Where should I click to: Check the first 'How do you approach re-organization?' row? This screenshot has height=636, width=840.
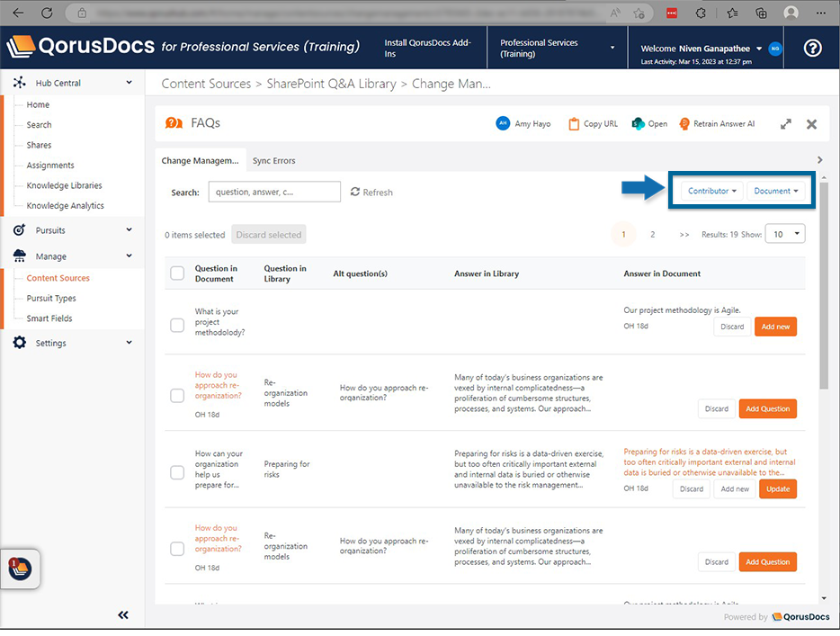[x=177, y=396]
